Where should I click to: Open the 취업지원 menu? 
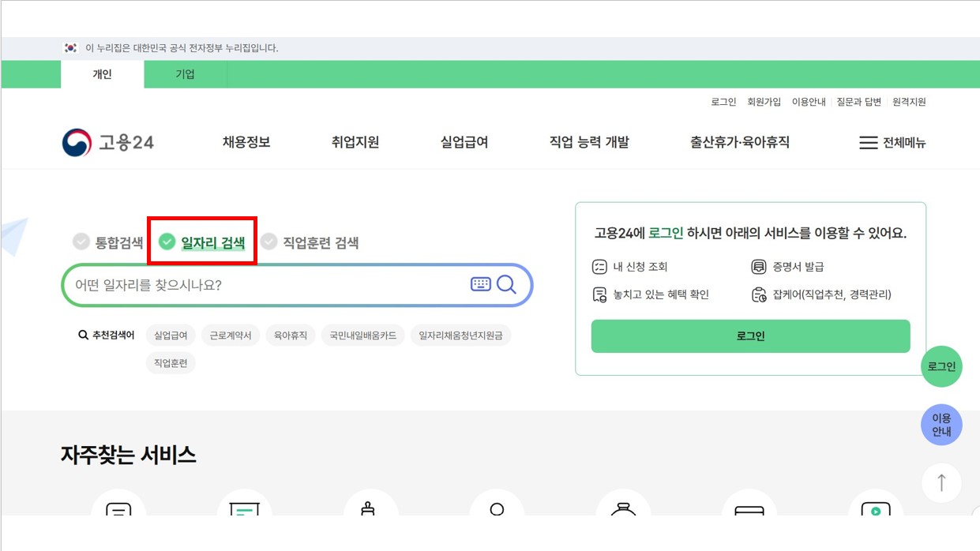click(x=355, y=142)
